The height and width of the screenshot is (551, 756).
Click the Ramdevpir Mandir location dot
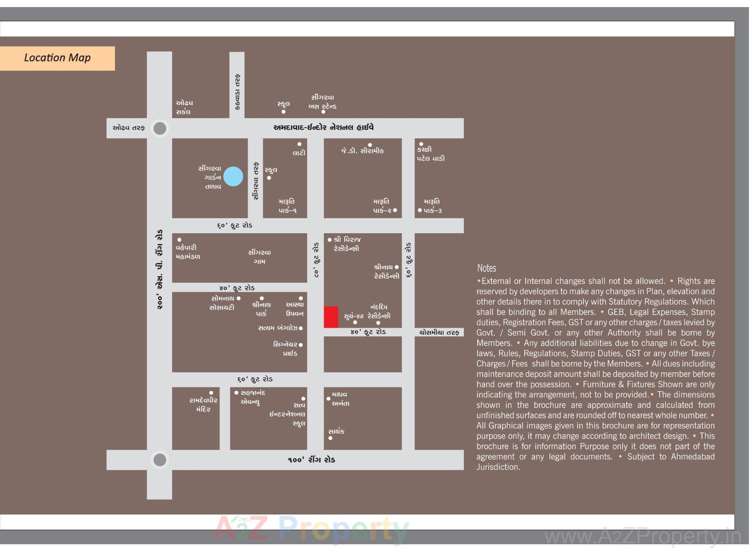tap(211, 392)
